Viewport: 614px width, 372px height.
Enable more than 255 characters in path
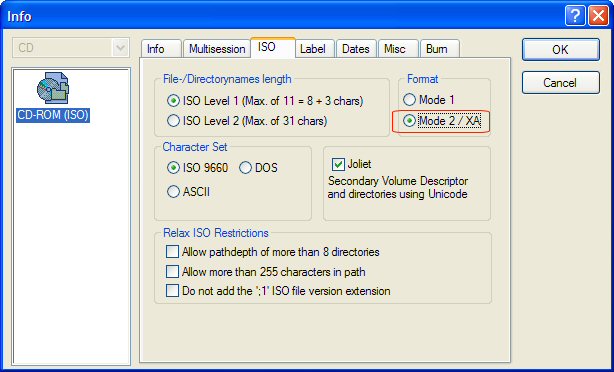click(x=265, y=271)
